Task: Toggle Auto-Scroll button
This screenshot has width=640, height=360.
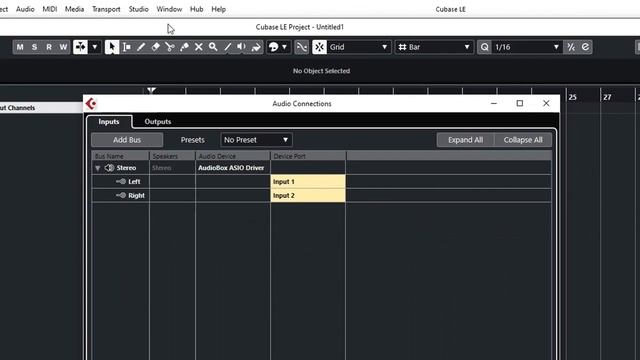Action: coord(80,47)
